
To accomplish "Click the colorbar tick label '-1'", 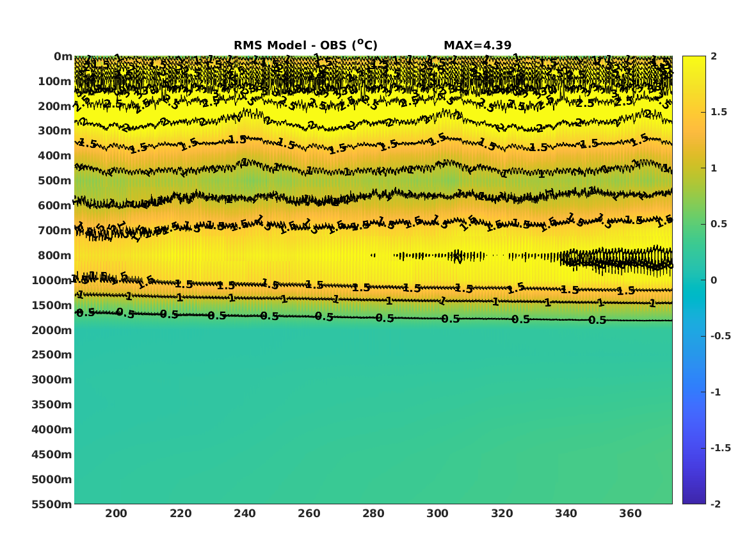I will click(716, 392).
